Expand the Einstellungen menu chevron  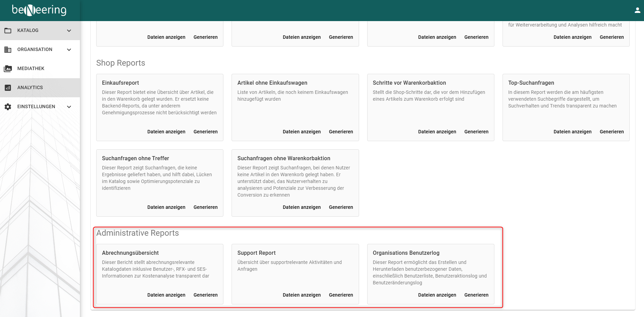(x=69, y=107)
